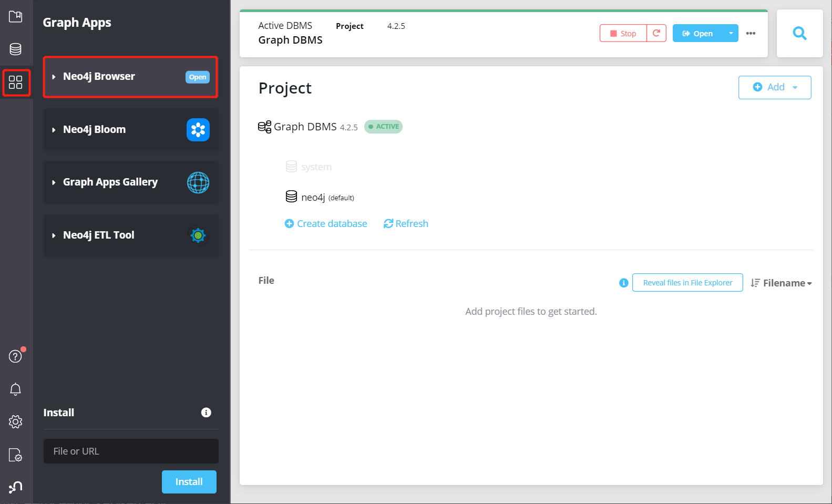Click the Neo4j logo icon at sidebar bottom

click(x=16, y=487)
